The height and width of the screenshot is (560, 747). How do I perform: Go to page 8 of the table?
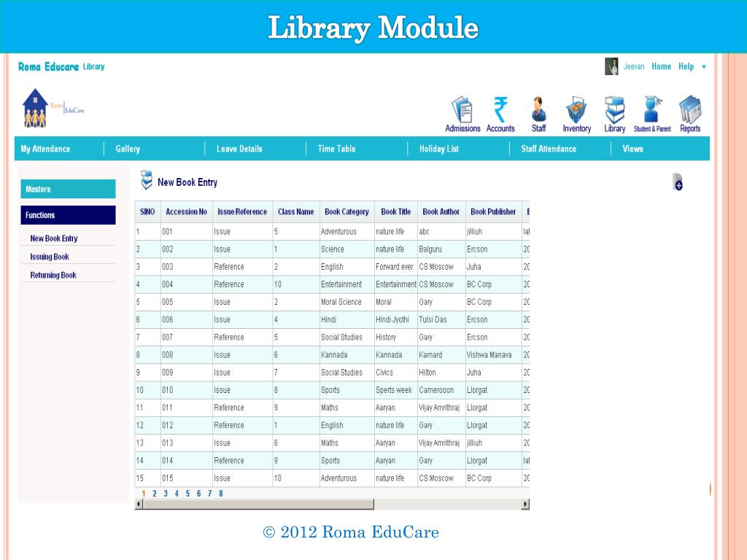click(x=220, y=494)
